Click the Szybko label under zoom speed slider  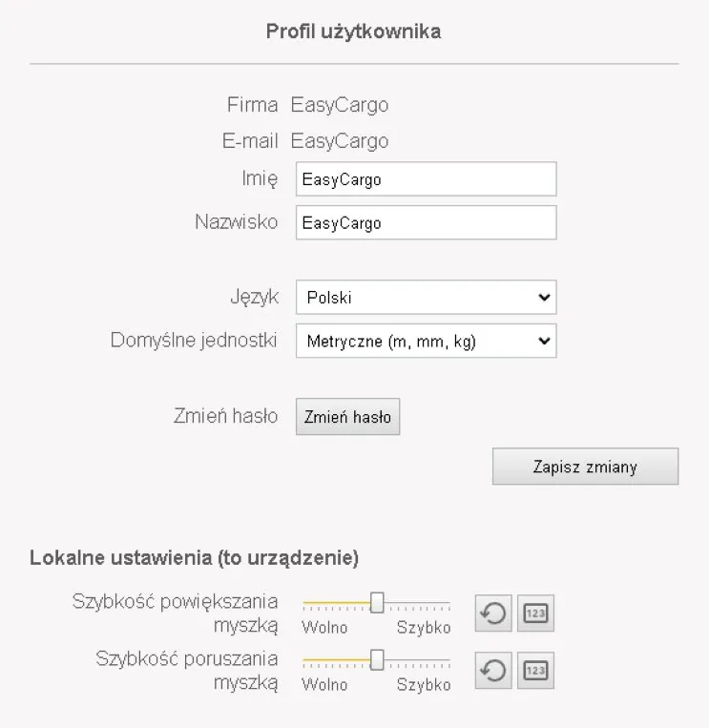pyautogui.click(x=424, y=628)
